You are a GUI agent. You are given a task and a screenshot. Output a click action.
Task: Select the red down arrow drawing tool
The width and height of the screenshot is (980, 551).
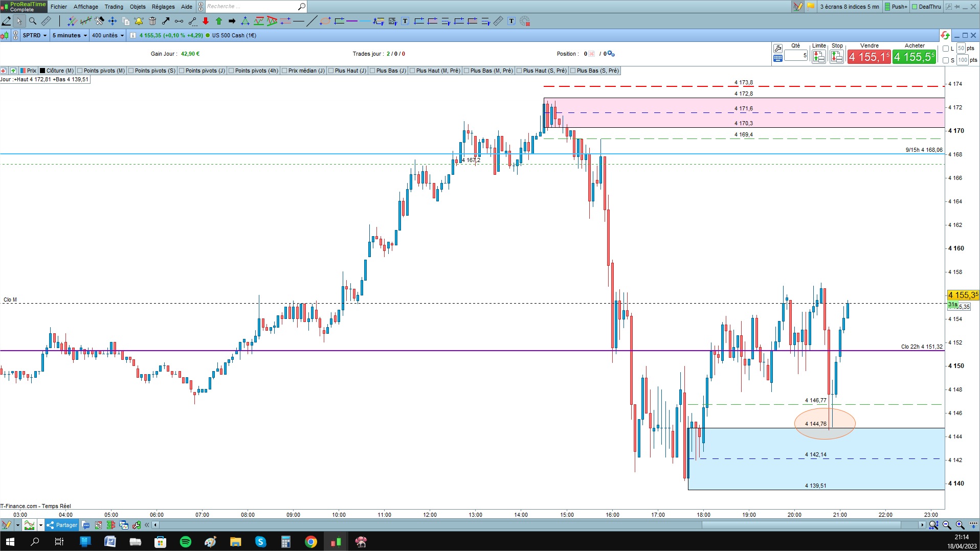click(x=206, y=21)
